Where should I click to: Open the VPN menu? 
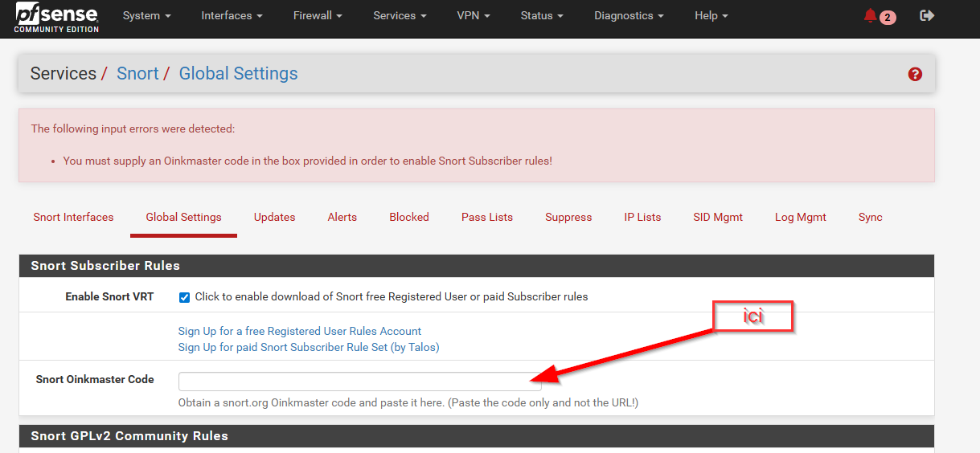[x=473, y=16]
